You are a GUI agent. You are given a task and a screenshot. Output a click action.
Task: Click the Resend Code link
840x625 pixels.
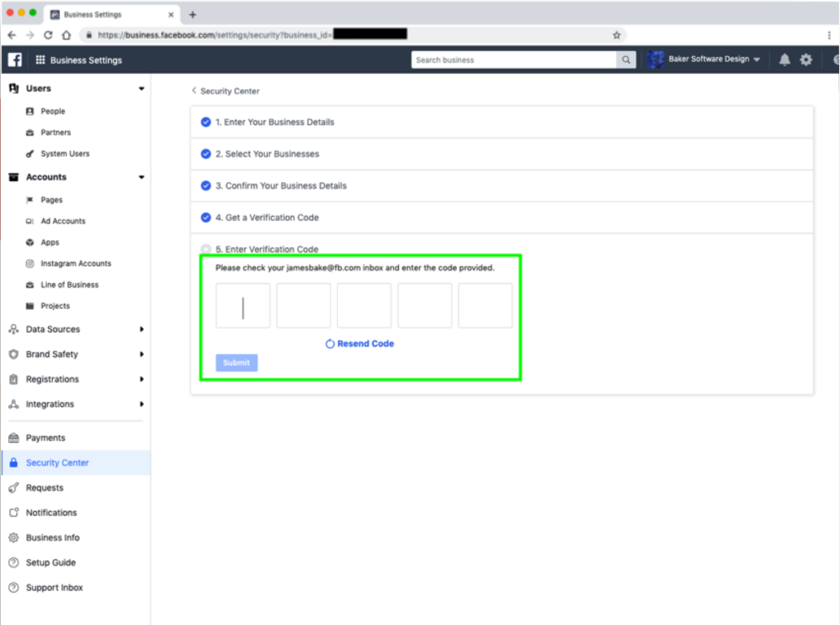[359, 344]
